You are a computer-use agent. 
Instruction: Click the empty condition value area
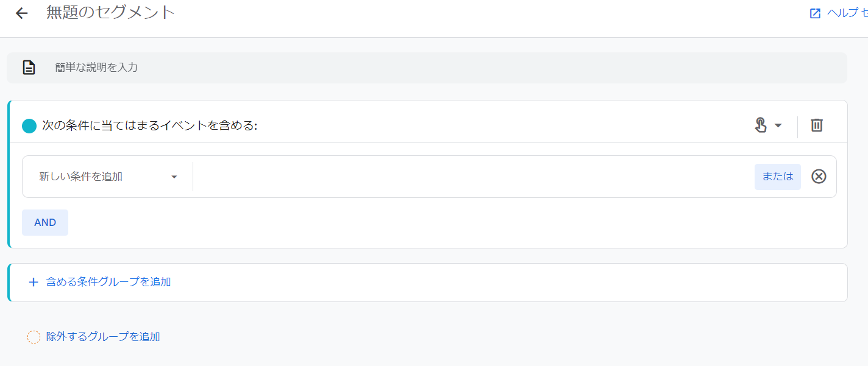473,177
